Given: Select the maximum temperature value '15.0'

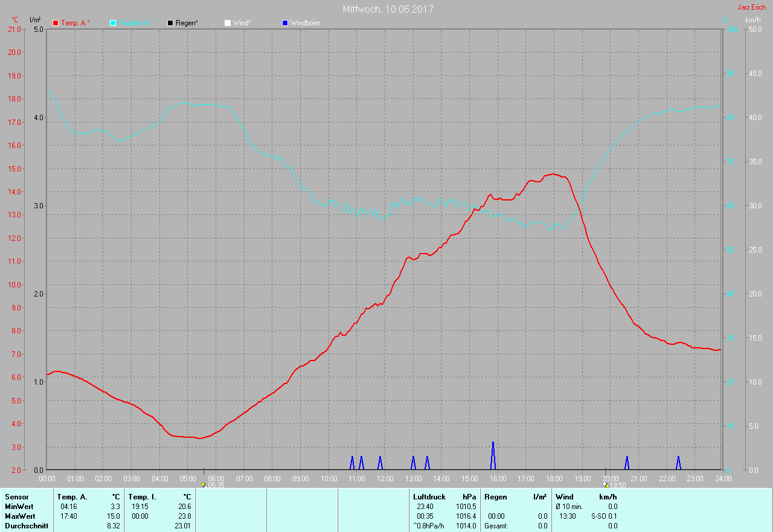Looking at the screenshot, I should tap(114, 516).
